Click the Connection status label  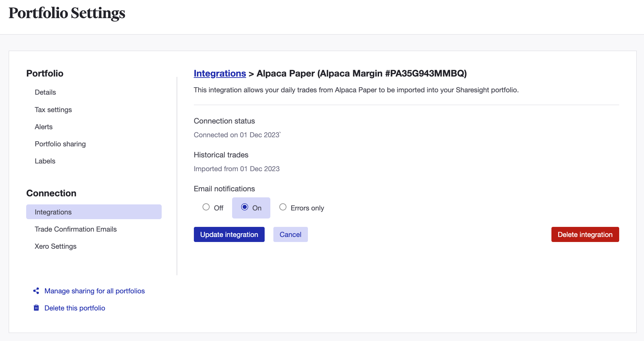[224, 121]
